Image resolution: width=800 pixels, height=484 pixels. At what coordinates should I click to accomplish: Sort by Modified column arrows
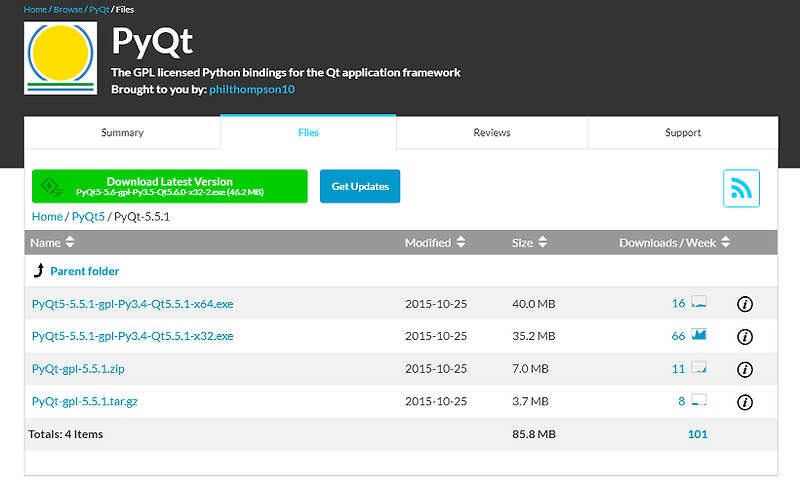click(461, 242)
